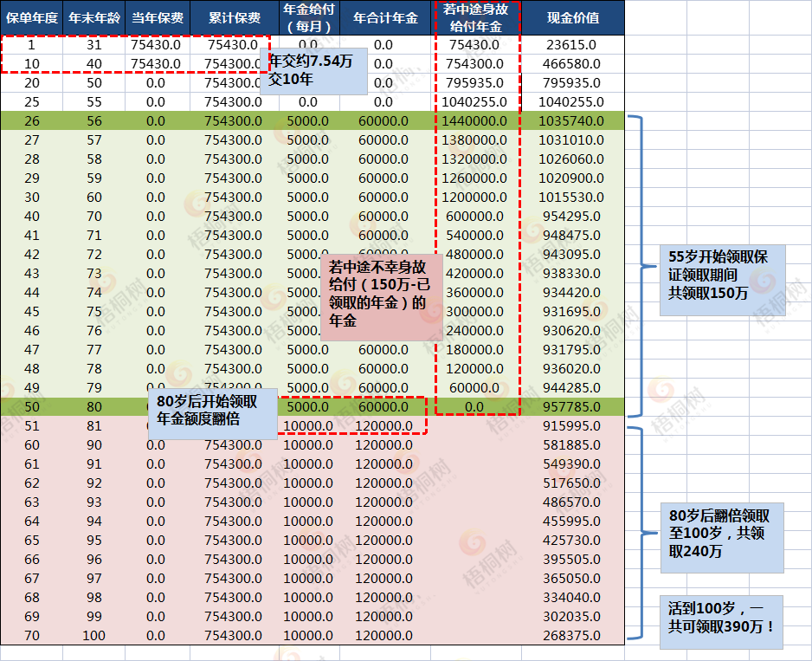Click cash value cell 930620.0
This screenshot has width=812, height=661.
click(571, 331)
